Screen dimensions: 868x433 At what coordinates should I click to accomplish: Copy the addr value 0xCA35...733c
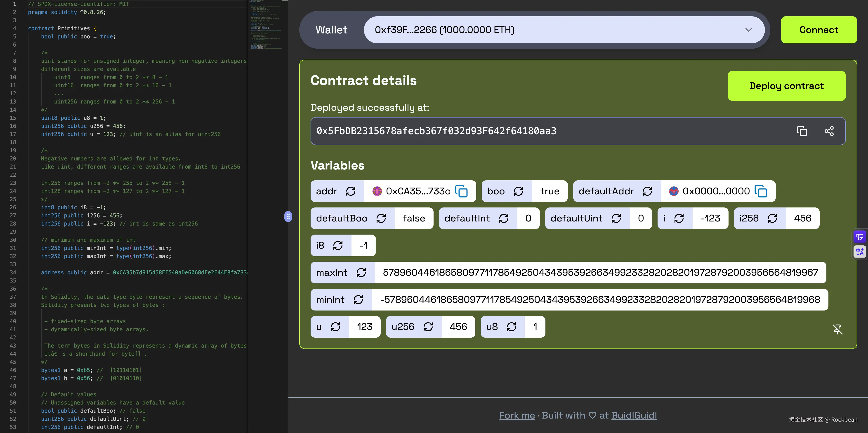pyautogui.click(x=461, y=191)
